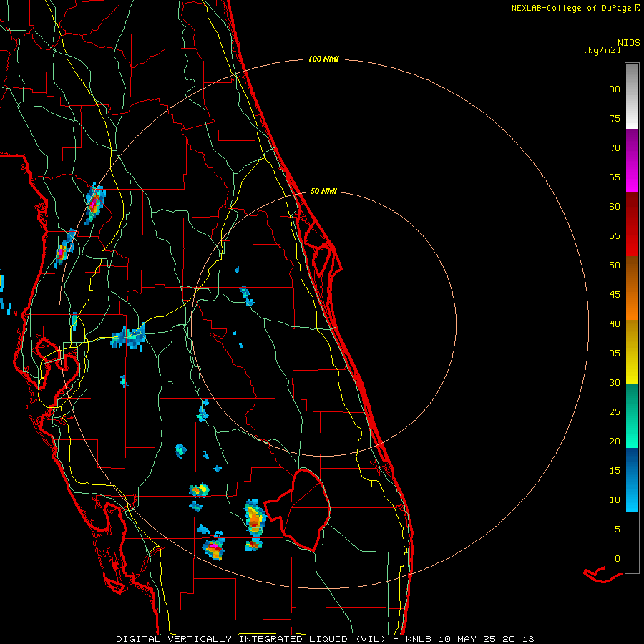The height and width of the screenshot is (644, 644).
Task: Select the 20 value on the color scale
Action: (x=615, y=441)
